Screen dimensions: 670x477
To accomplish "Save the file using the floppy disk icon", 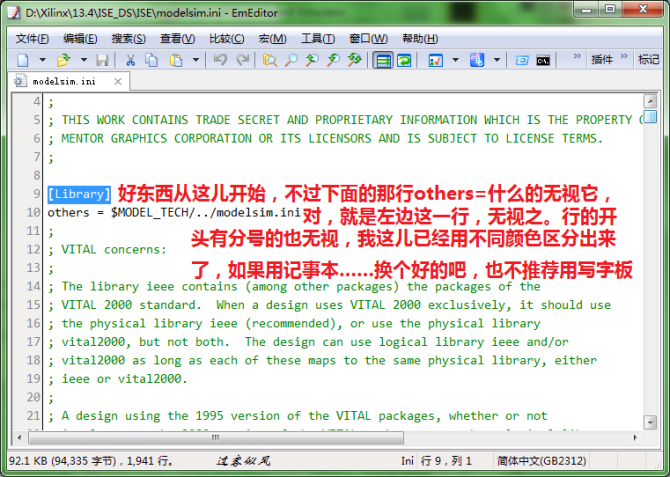I will [102, 60].
